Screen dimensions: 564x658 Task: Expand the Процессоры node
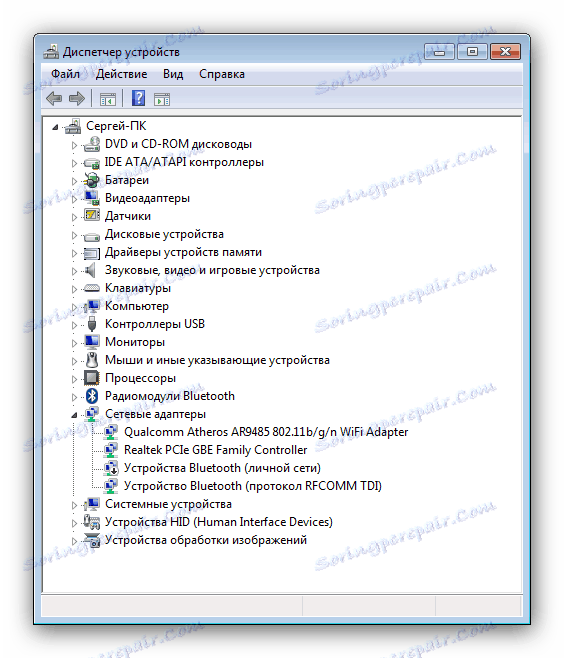coord(74,379)
